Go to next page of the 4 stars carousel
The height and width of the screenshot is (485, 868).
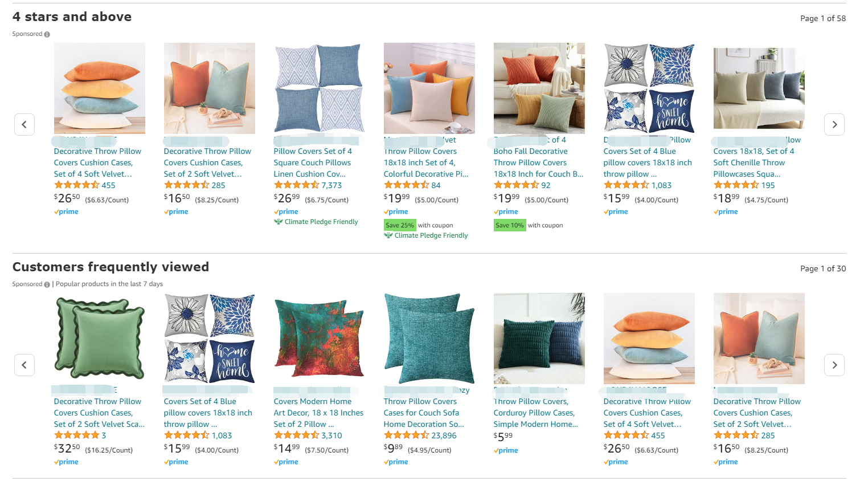834,124
